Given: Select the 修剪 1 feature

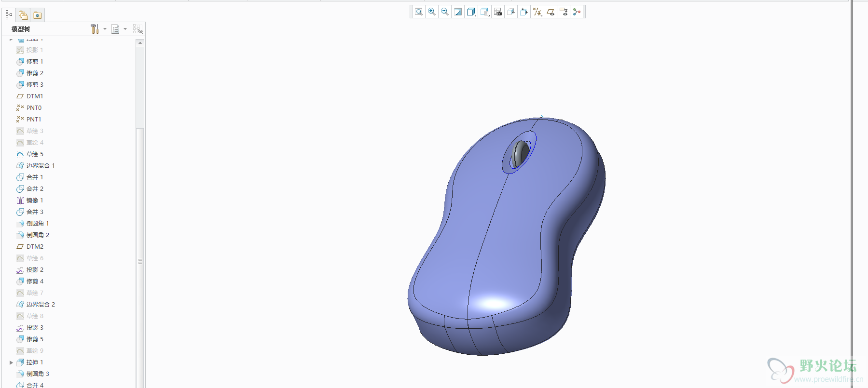Looking at the screenshot, I should pos(29,62).
